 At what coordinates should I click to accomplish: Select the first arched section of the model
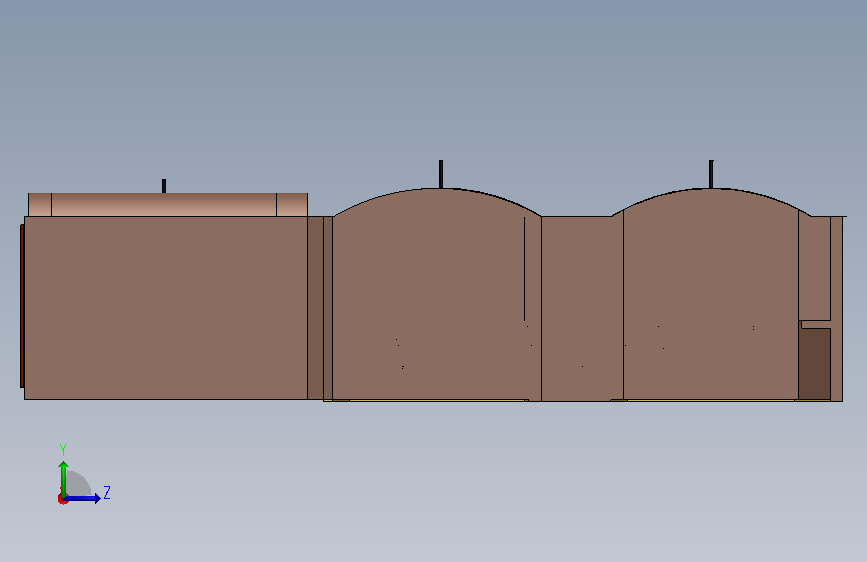(x=437, y=294)
